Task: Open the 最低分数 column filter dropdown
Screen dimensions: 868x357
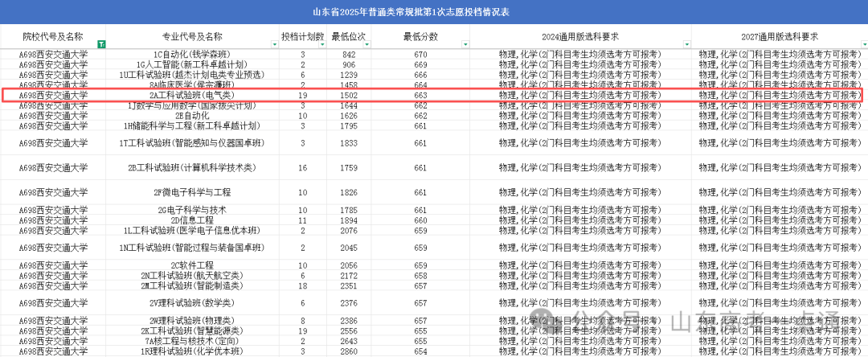Action: [x=465, y=44]
